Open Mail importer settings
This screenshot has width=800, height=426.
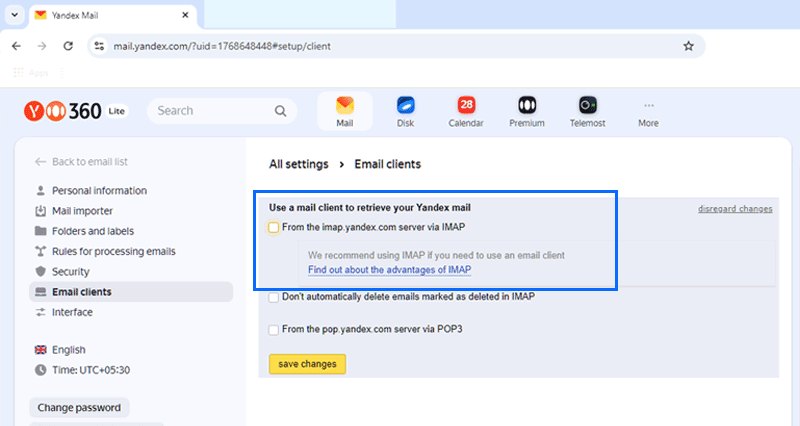(82, 211)
